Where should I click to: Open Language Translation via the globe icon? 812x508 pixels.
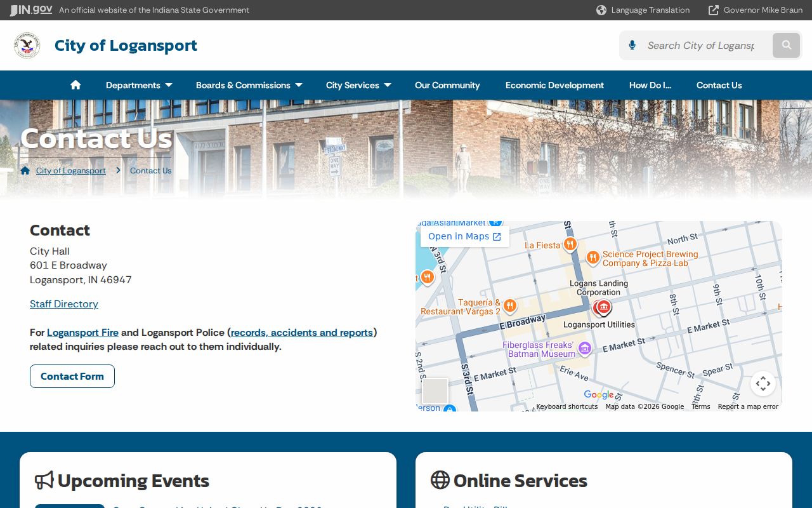point(601,10)
